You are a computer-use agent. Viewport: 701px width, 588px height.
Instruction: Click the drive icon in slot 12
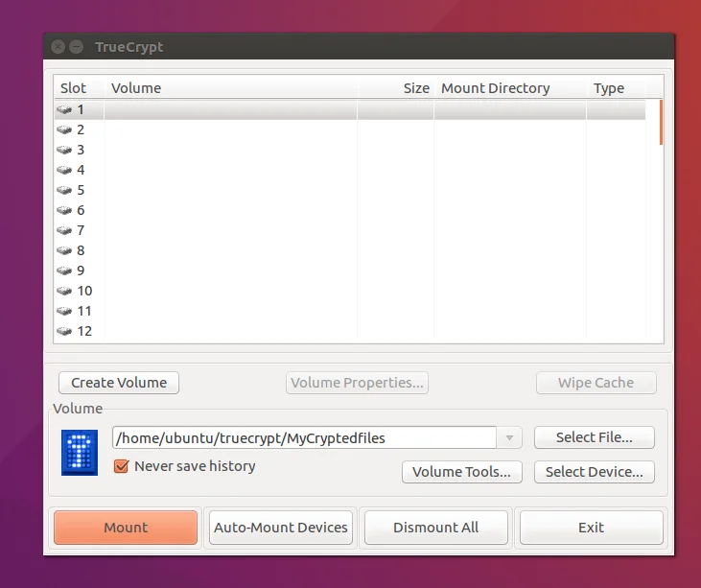(x=64, y=331)
